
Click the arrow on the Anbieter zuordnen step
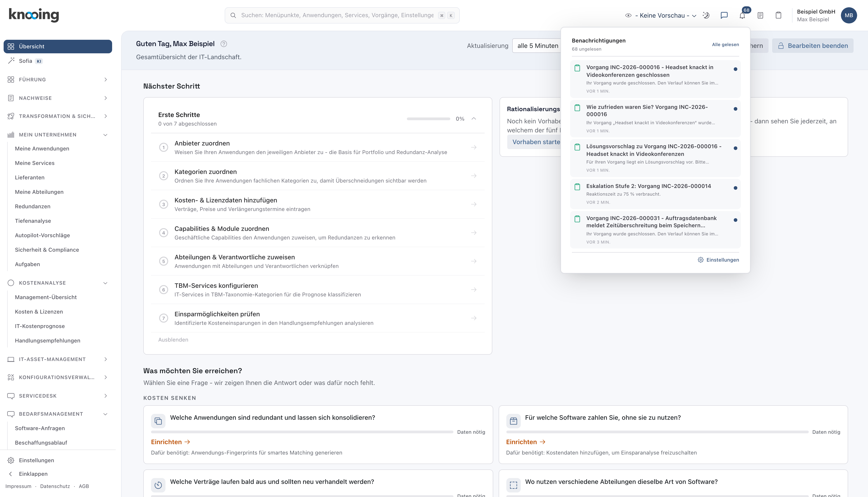point(474,148)
